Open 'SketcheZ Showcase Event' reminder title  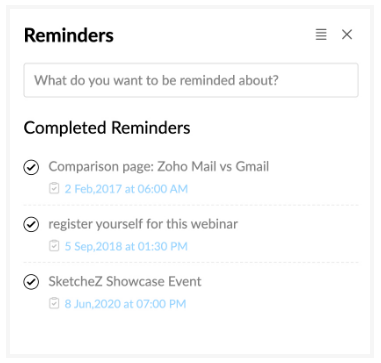click(x=125, y=281)
